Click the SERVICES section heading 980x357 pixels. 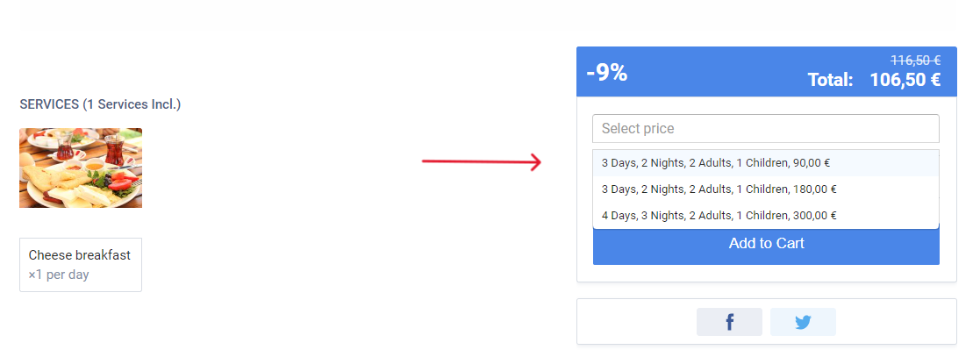(x=49, y=104)
